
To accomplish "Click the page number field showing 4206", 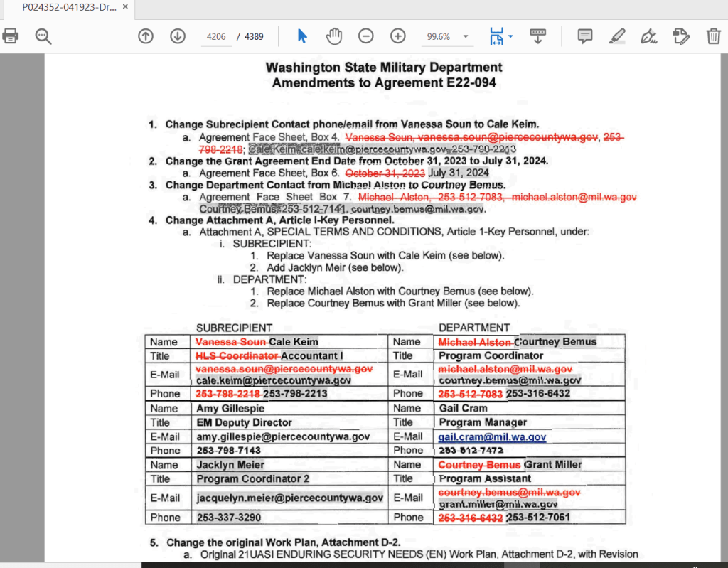I will 216,37.
